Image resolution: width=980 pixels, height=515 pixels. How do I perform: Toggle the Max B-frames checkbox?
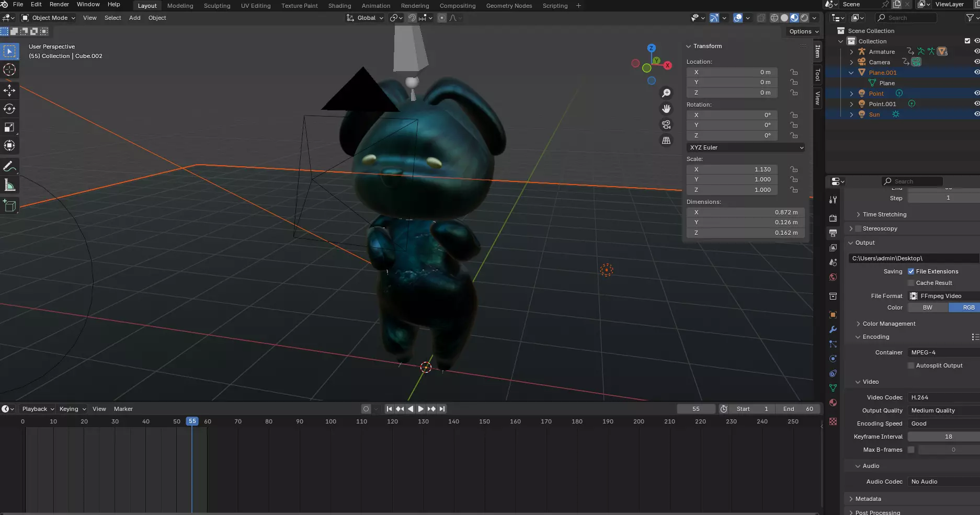click(911, 450)
